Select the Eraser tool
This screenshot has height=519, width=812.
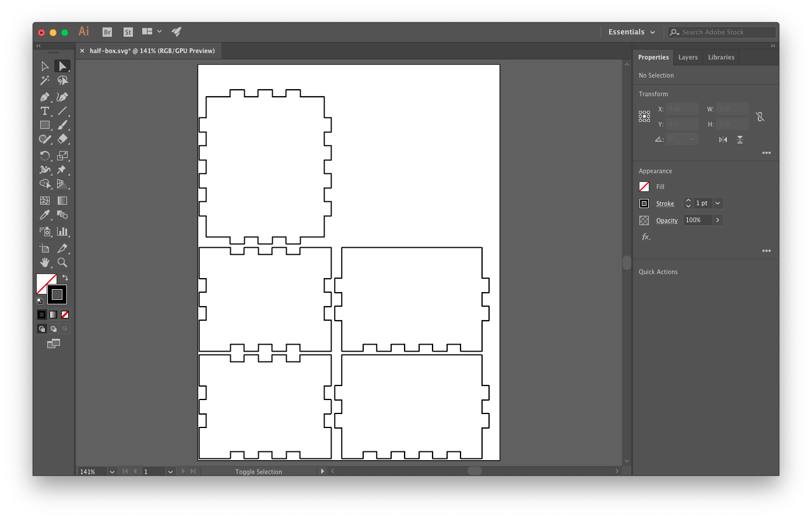tap(62, 139)
